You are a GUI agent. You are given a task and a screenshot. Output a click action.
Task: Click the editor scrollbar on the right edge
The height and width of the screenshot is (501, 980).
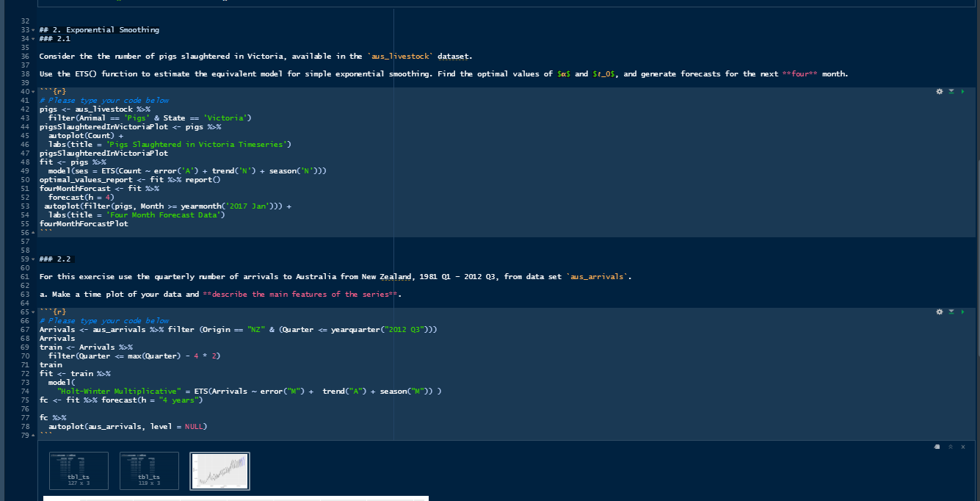976,220
